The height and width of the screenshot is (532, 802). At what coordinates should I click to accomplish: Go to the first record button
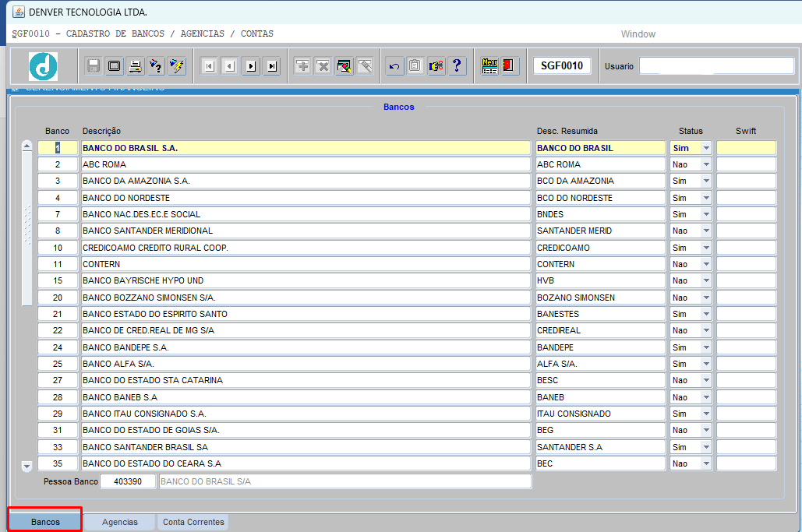coord(209,66)
